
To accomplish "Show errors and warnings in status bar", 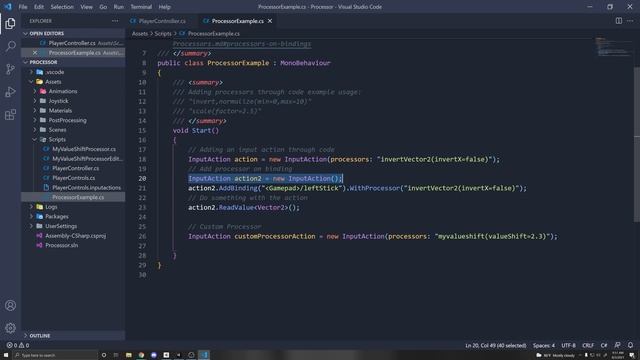I will pos(18,345).
